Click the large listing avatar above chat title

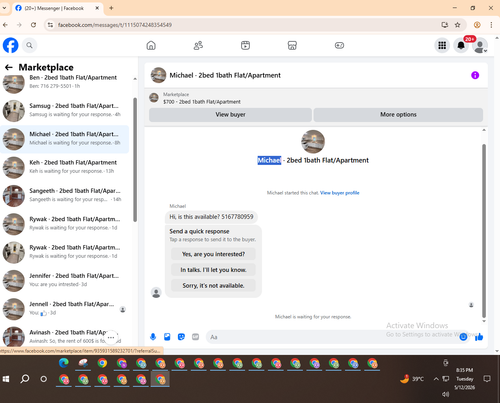tap(313, 142)
